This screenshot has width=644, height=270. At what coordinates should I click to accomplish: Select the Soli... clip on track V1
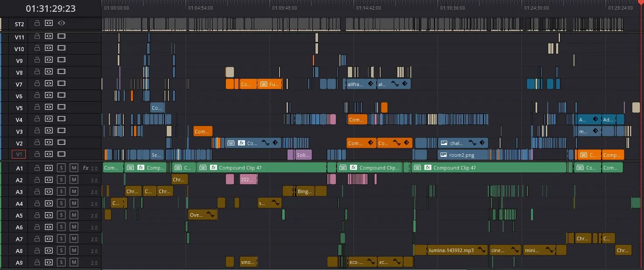pos(303,155)
